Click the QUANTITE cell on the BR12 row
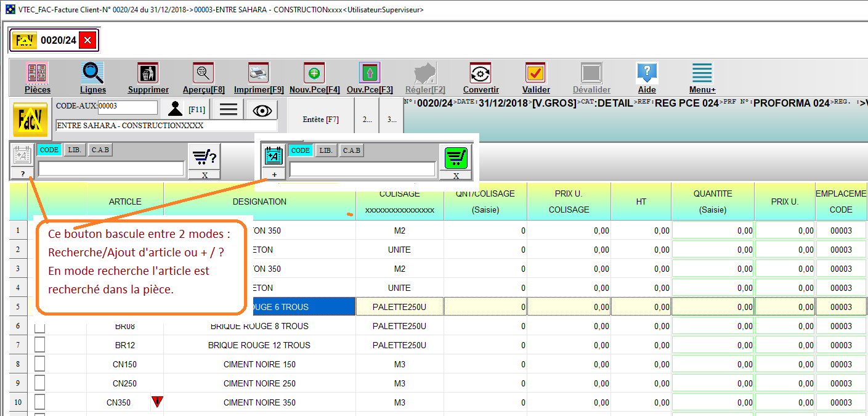Viewport: 868px width, 416px height. 713,345
